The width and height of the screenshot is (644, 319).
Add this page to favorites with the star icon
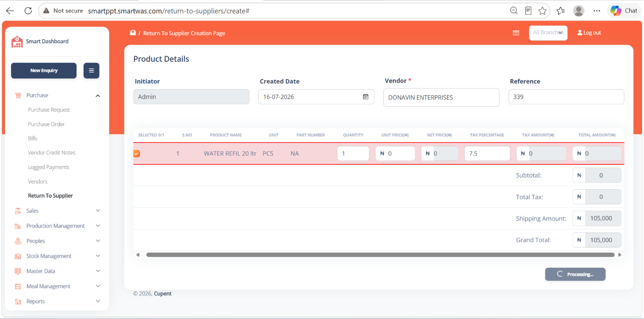[x=542, y=11]
